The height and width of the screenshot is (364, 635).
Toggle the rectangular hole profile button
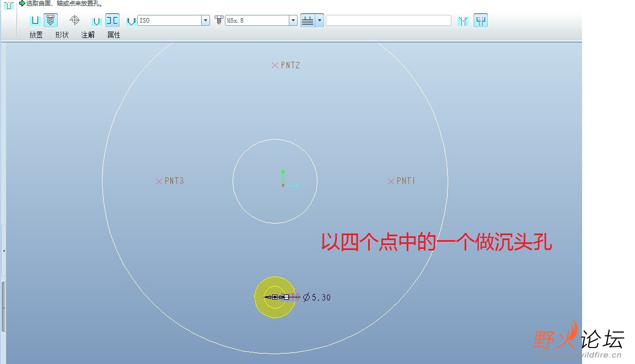click(112, 20)
